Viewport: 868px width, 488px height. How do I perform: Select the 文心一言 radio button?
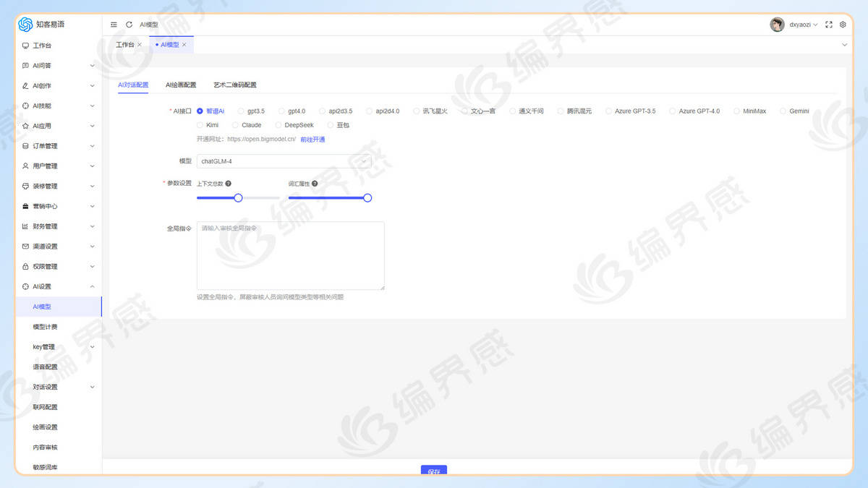click(464, 111)
